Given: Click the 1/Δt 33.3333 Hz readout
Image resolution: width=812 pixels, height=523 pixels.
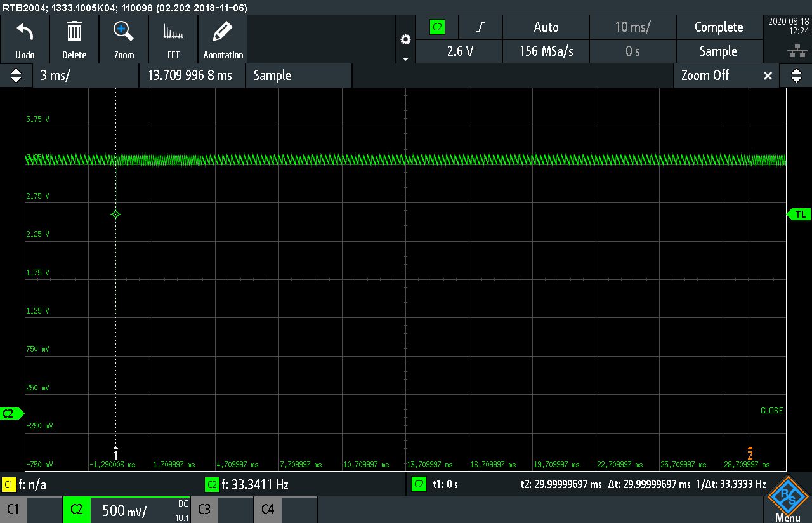Looking at the screenshot, I should (x=731, y=485).
